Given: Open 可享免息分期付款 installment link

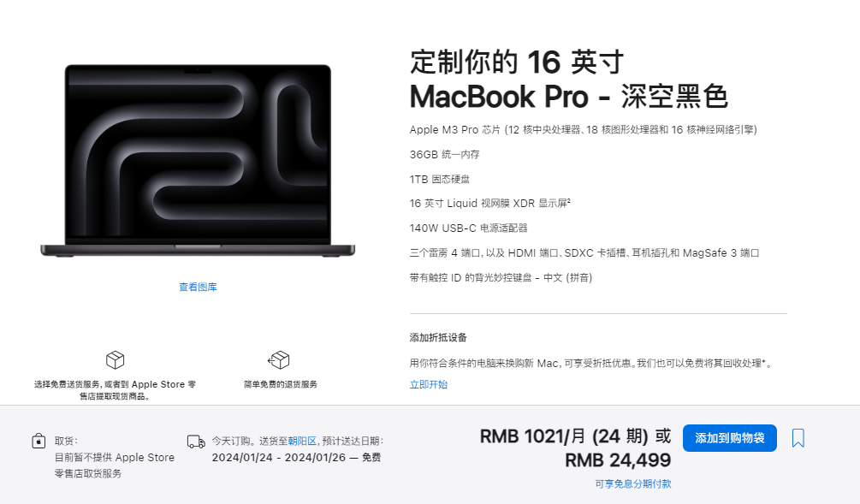Looking at the screenshot, I should tap(633, 483).
